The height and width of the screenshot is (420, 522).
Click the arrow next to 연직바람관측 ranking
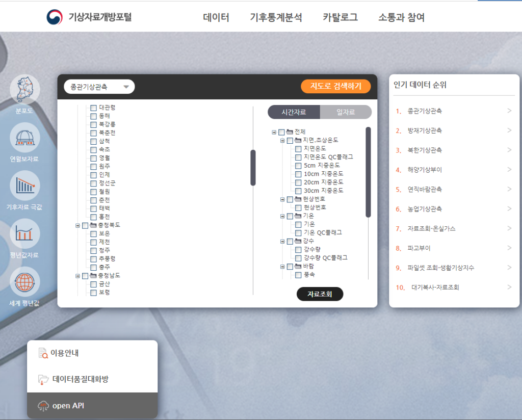(509, 190)
